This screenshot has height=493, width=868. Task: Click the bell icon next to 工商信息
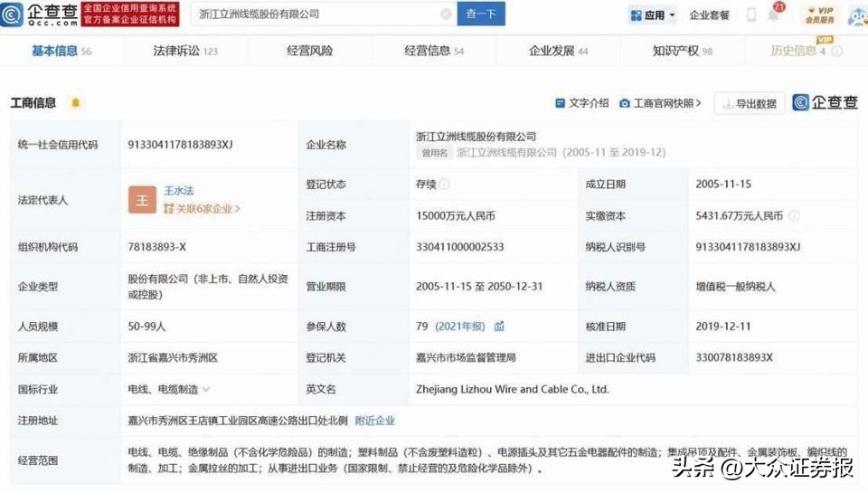(x=76, y=102)
